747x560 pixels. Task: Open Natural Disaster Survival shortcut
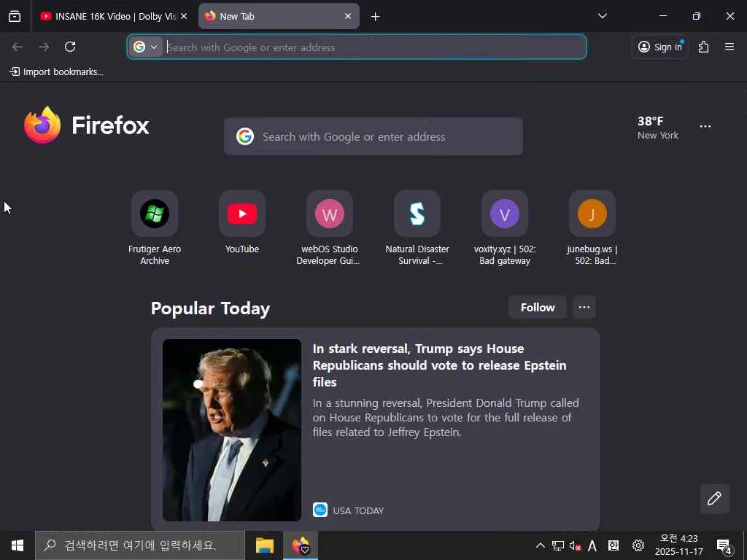click(417, 228)
